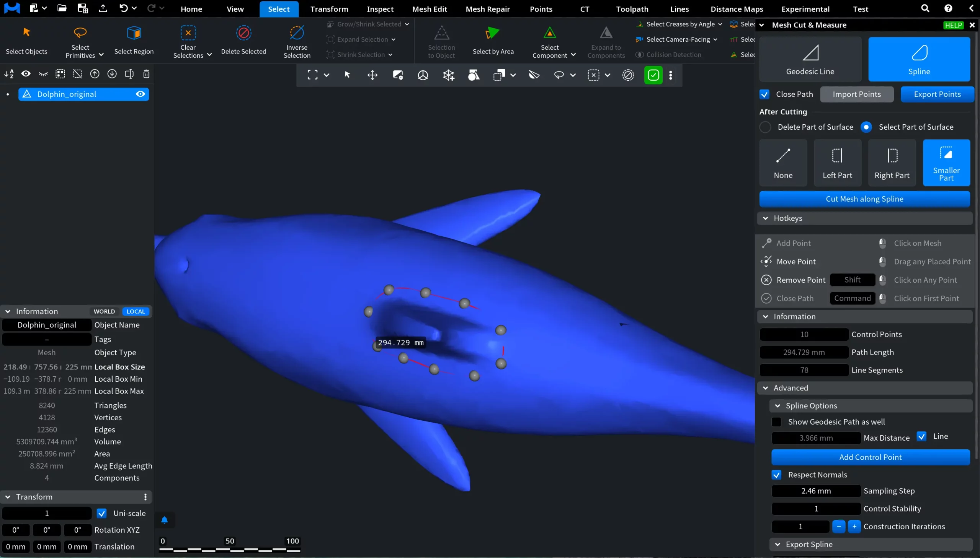Switch to the Mesh Repair tab
This screenshot has width=980, height=558.
(487, 9)
